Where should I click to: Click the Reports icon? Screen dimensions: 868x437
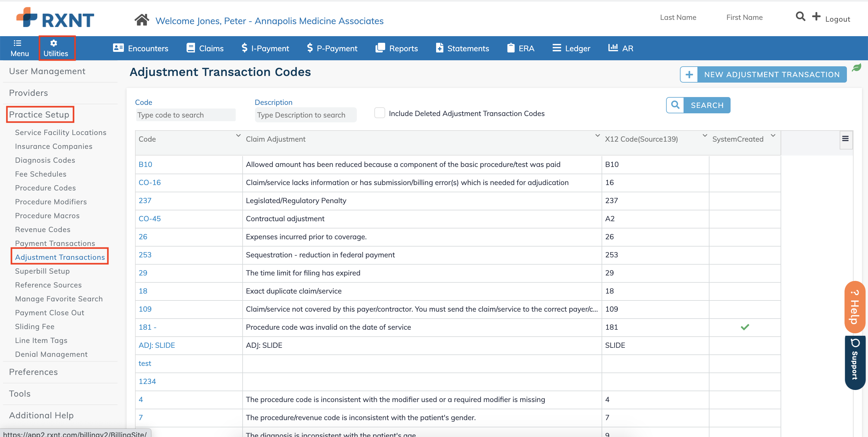pyautogui.click(x=380, y=48)
